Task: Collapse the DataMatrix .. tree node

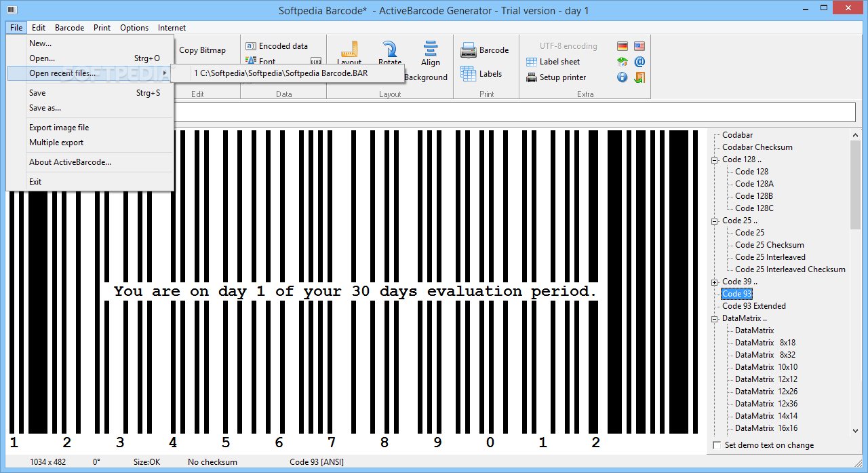Action: 715,318
